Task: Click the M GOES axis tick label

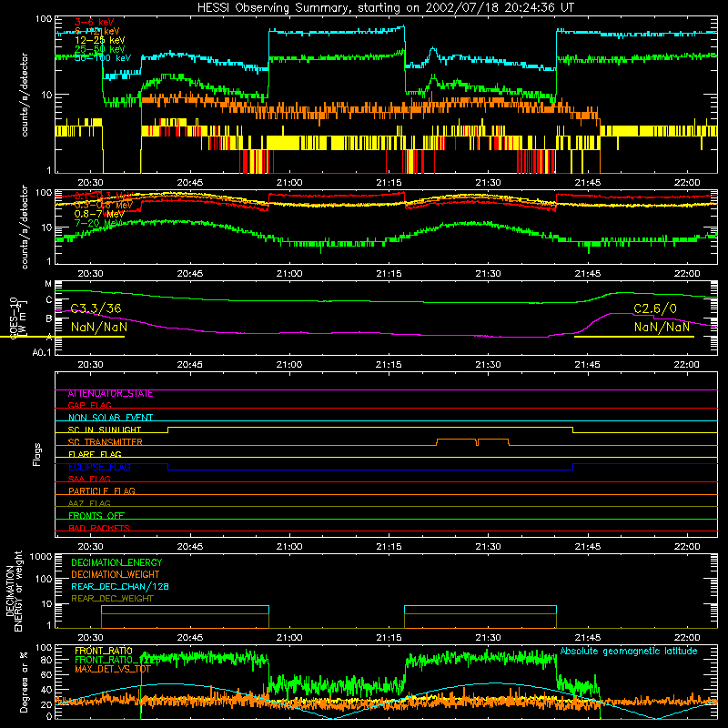Action: (48, 284)
